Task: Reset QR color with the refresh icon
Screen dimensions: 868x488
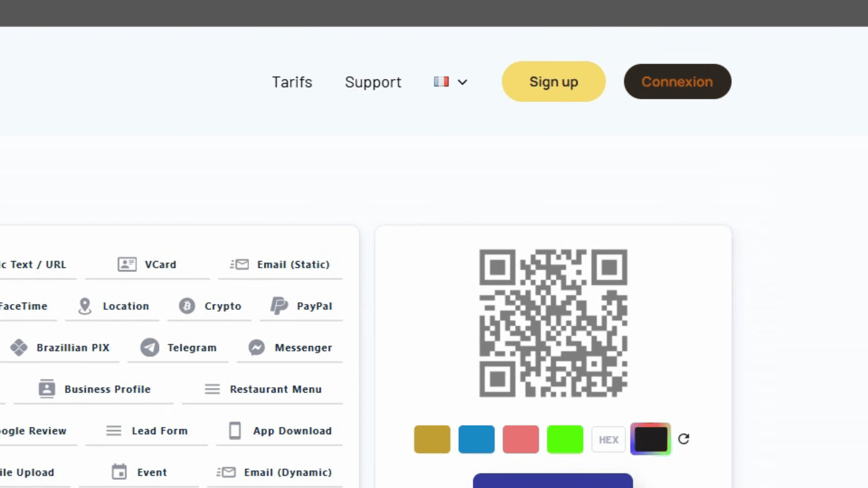Action: pyautogui.click(x=684, y=439)
